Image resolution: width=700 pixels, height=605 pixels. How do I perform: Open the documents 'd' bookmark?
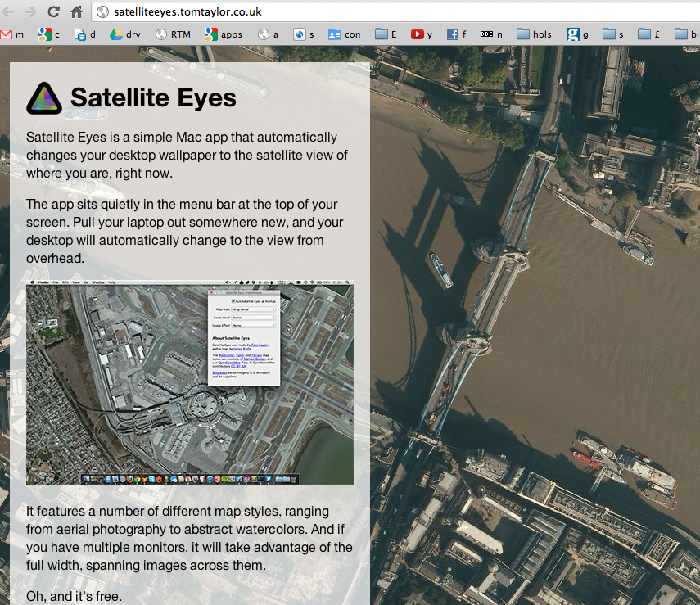tap(85, 34)
